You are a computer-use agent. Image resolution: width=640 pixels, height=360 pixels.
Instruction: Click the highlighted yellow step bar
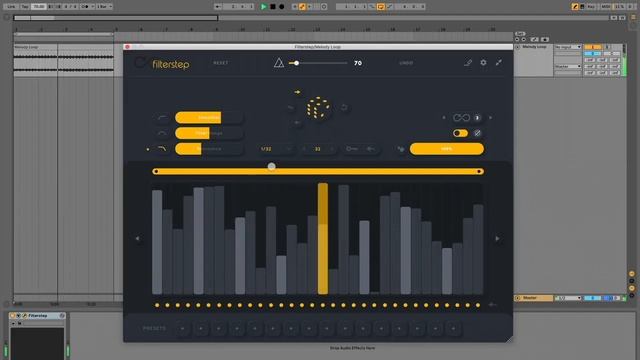pyautogui.click(x=322, y=239)
